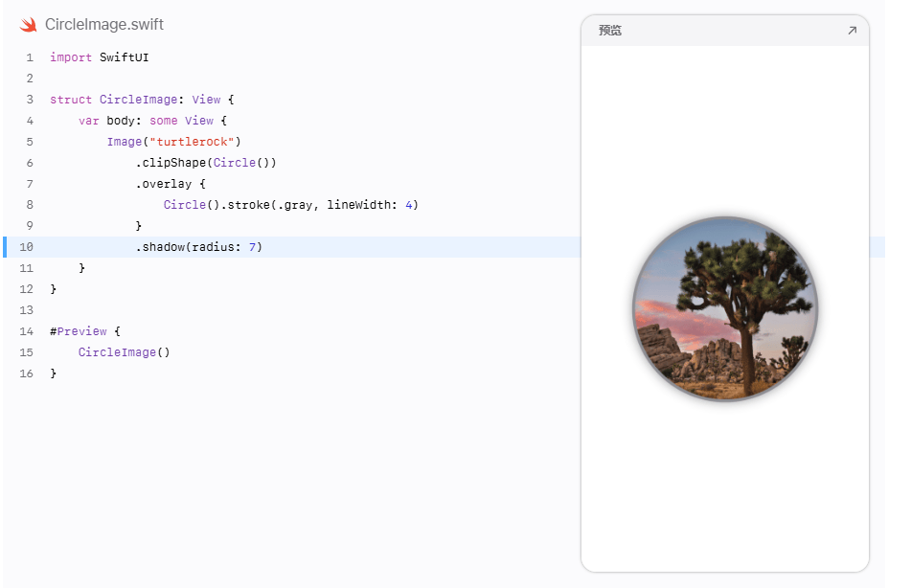Viewport: 911px width, 588px height.
Task: Click line number 8 in the gutter
Action: [30, 205]
